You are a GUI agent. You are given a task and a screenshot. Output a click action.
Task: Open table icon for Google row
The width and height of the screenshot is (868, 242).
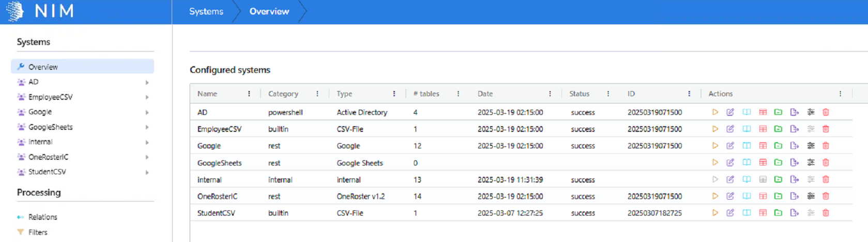coord(763,146)
